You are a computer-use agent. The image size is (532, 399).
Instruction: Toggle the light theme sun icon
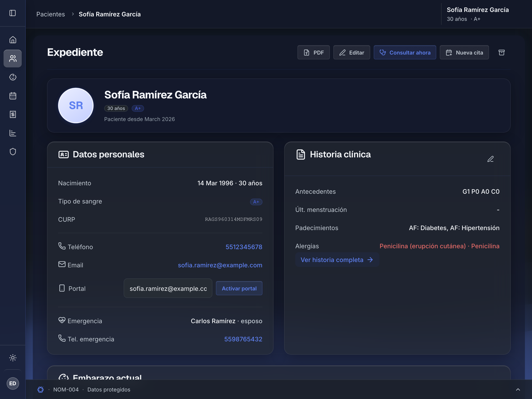click(13, 358)
